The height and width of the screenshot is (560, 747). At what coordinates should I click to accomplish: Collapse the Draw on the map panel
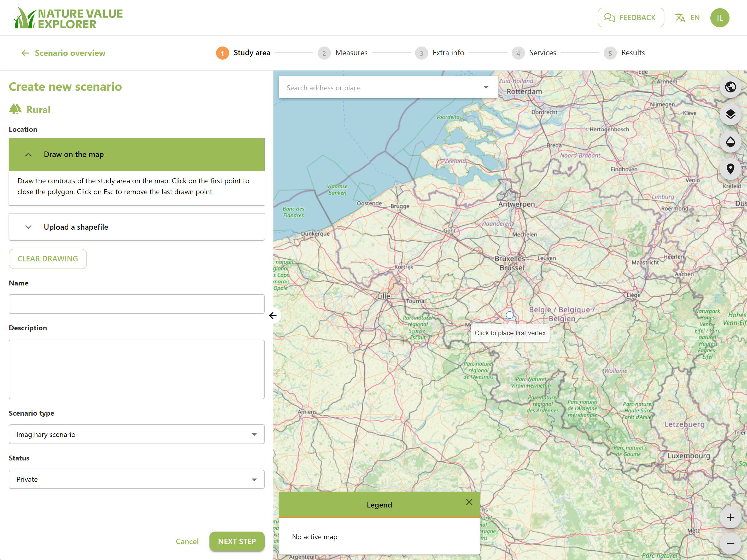pyautogui.click(x=137, y=154)
